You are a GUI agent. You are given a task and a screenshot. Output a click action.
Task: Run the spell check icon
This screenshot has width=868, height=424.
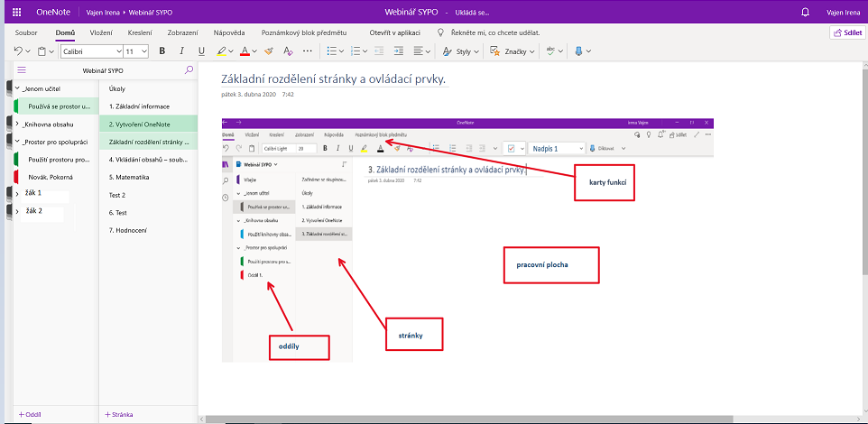(550, 51)
